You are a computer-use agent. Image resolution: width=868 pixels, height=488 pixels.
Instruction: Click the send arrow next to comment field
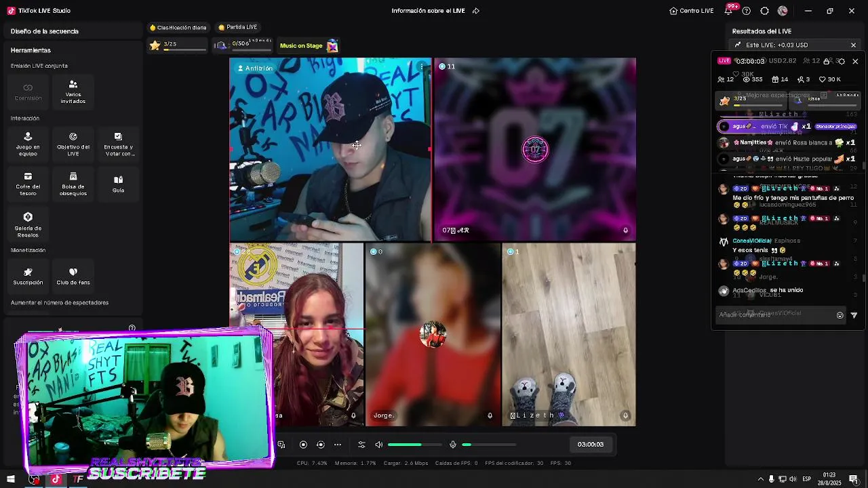pyautogui.click(x=854, y=315)
